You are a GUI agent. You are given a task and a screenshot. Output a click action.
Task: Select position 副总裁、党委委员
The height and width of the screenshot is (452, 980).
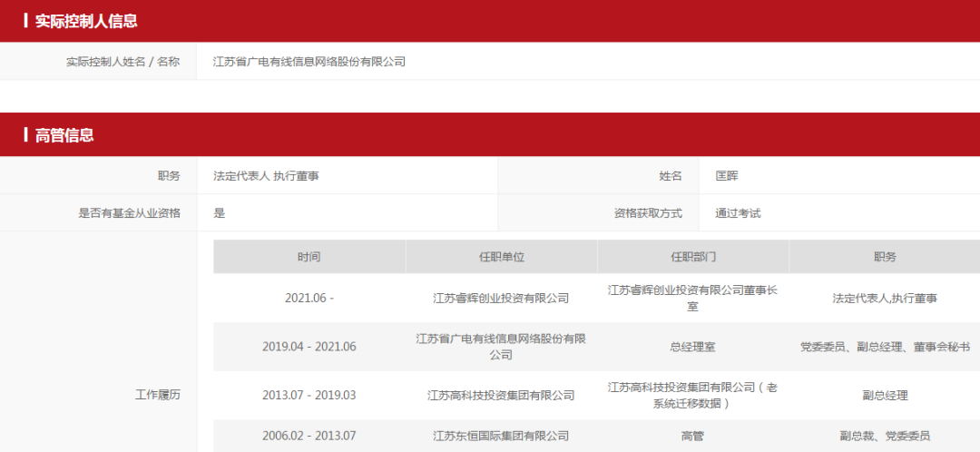pos(885,436)
